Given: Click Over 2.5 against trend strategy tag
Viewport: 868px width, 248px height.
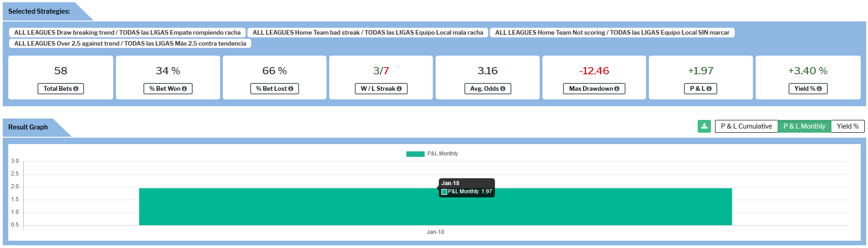Looking at the screenshot, I should point(130,43).
